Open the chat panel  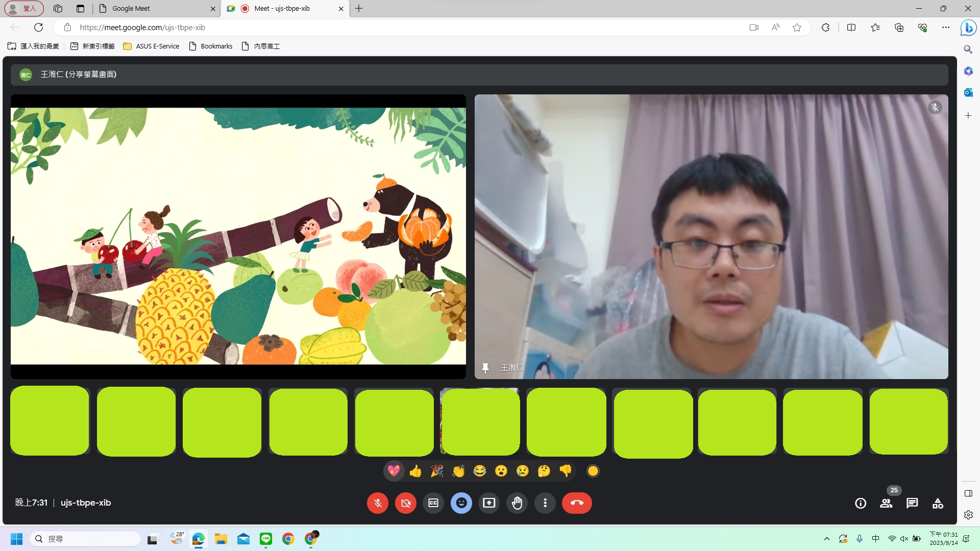click(x=912, y=503)
